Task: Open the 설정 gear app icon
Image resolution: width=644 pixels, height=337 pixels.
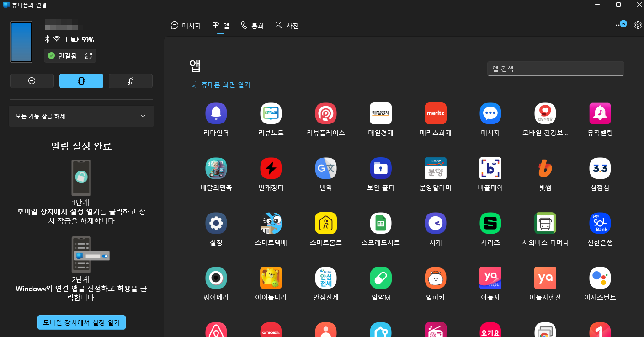Action: tap(216, 223)
